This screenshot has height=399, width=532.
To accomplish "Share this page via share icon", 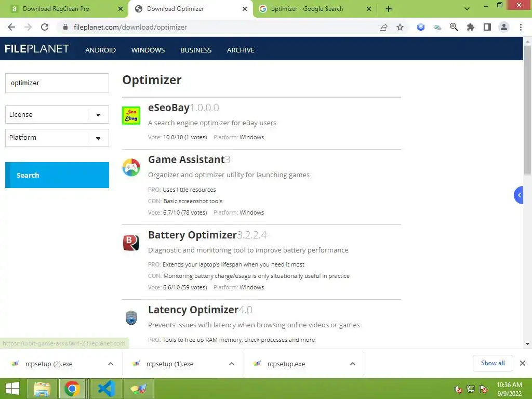I will 383,27.
